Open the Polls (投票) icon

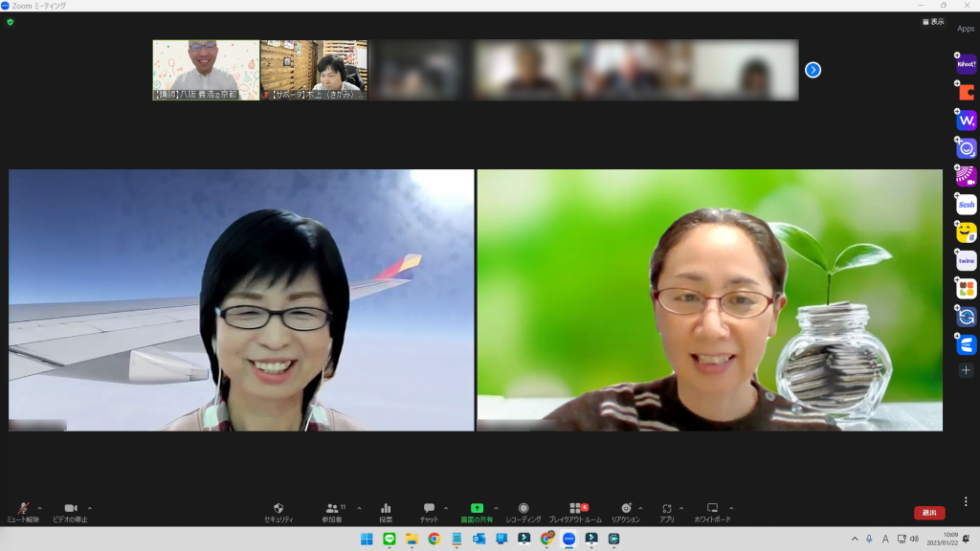[x=386, y=512]
